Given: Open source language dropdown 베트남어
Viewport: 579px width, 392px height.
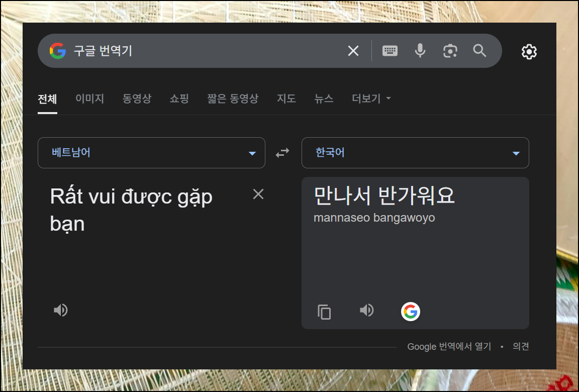Looking at the screenshot, I should (151, 153).
